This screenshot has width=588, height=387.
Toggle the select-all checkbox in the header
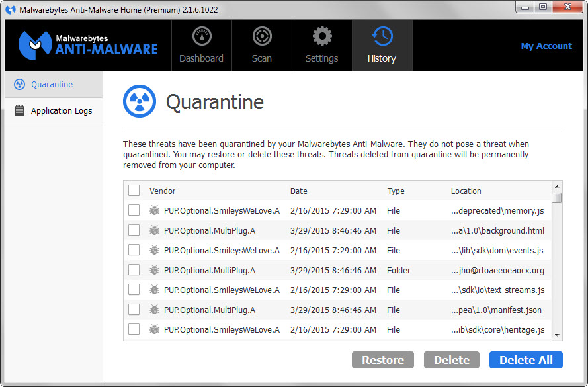134,190
